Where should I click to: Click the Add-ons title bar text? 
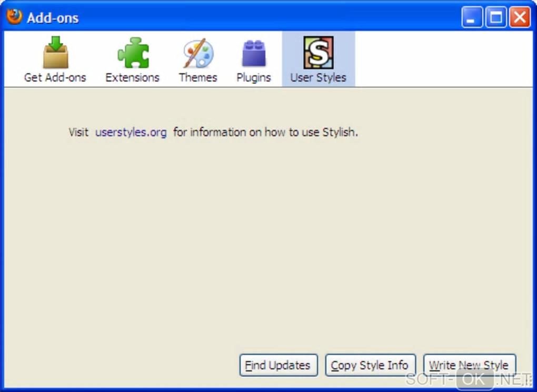(x=53, y=18)
